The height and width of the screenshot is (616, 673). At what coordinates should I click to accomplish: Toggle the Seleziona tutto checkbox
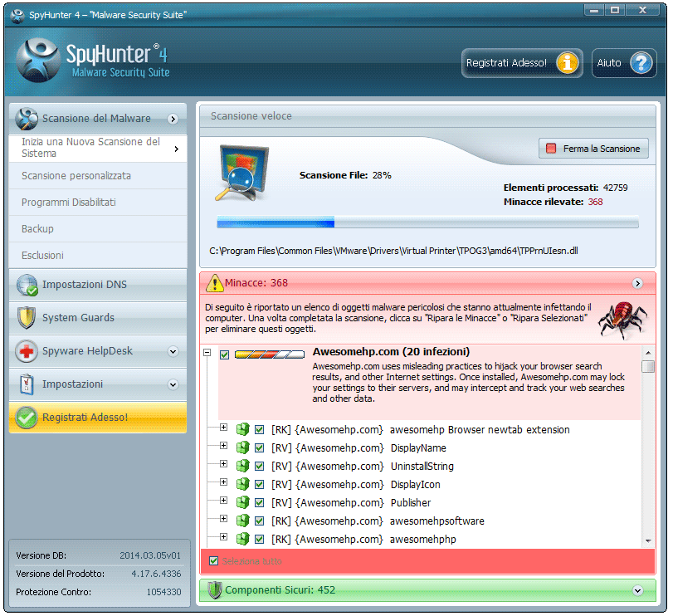pyautogui.click(x=214, y=561)
